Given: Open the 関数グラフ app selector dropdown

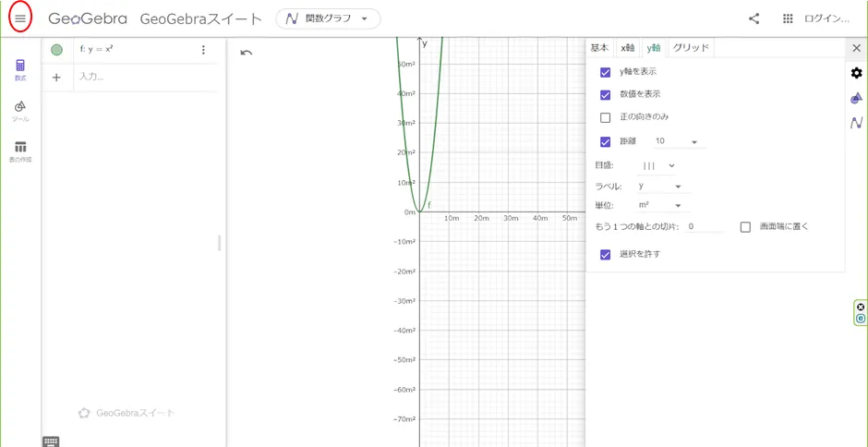Looking at the screenshot, I should pos(328,18).
